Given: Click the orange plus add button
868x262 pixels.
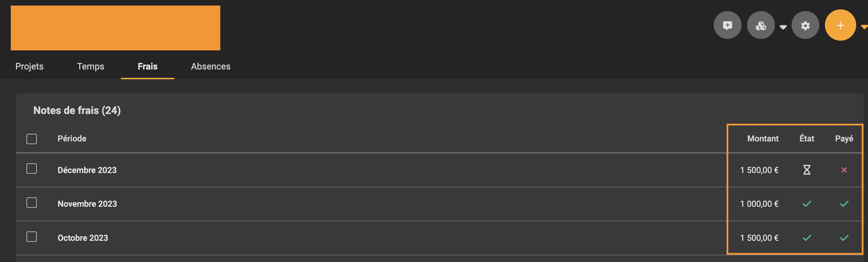Looking at the screenshot, I should tap(840, 25).
